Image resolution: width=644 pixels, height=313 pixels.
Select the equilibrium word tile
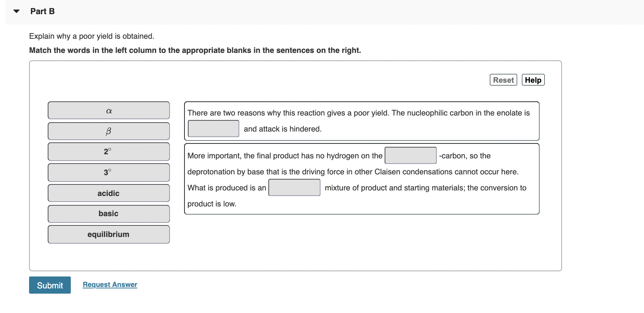pos(109,234)
